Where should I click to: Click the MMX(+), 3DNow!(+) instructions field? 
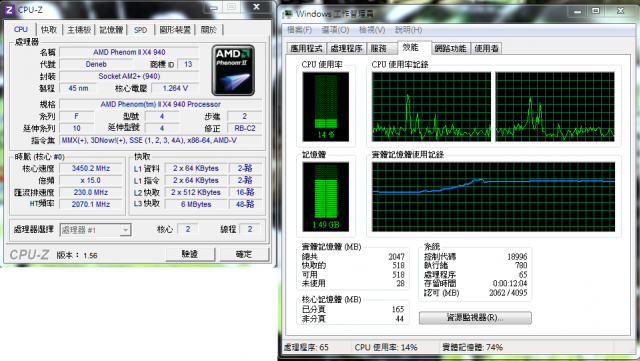click(x=160, y=140)
